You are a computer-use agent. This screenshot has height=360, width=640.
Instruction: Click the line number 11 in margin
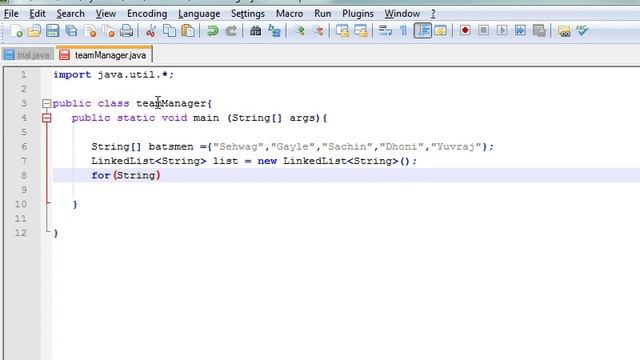pos(21,219)
